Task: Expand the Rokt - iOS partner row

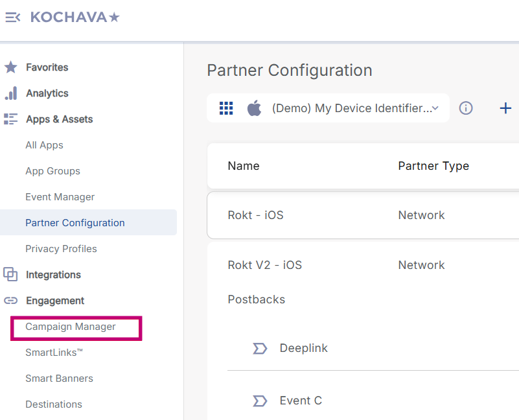Action: coord(256,215)
